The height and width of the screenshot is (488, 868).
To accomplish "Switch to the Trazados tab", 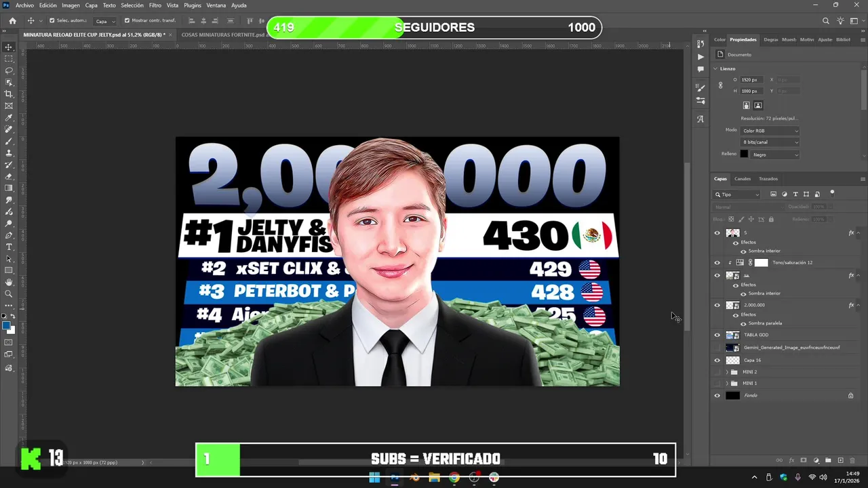I will click(x=768, y=179).
